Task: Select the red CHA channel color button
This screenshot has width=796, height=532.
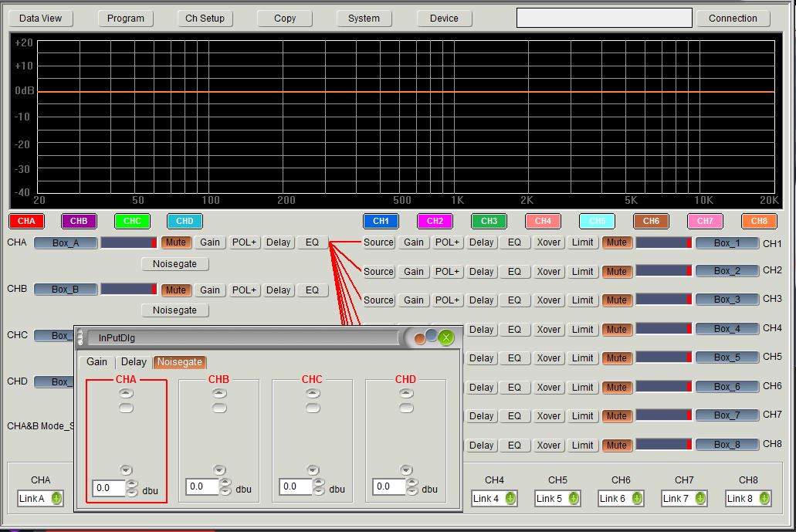Action: click(26, 221)
